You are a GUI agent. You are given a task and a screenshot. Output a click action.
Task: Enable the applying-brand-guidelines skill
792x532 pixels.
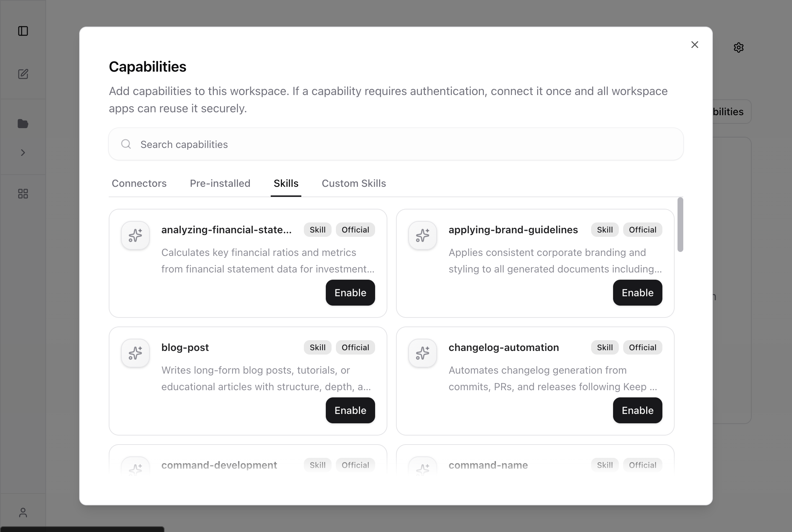coord(637,293)
